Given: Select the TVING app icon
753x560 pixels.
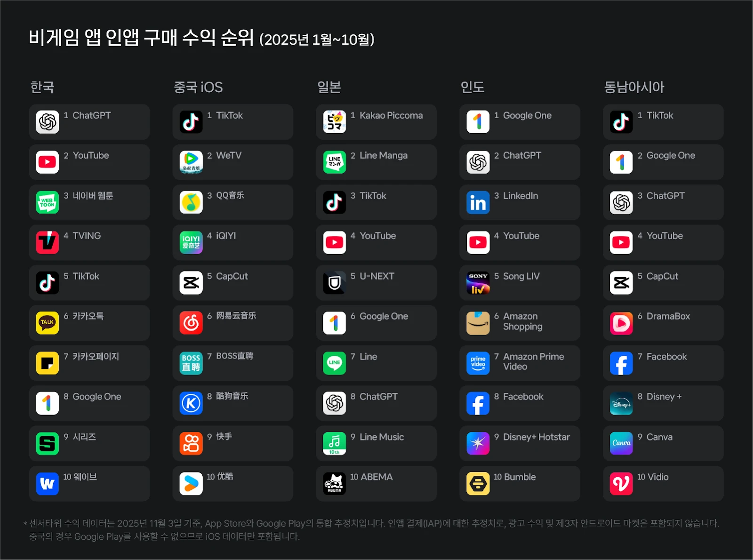Looking at the screenshot, I should point(48,242).
